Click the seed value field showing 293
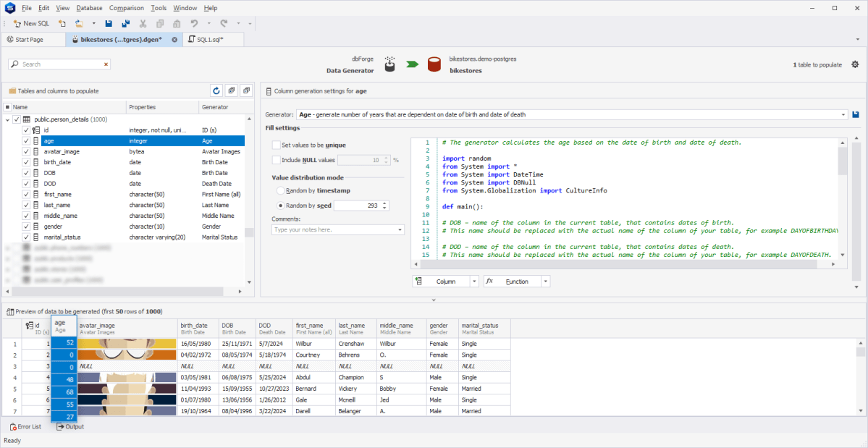The height and width of the screenshot is (448, 868). click(x=358, y=206)
